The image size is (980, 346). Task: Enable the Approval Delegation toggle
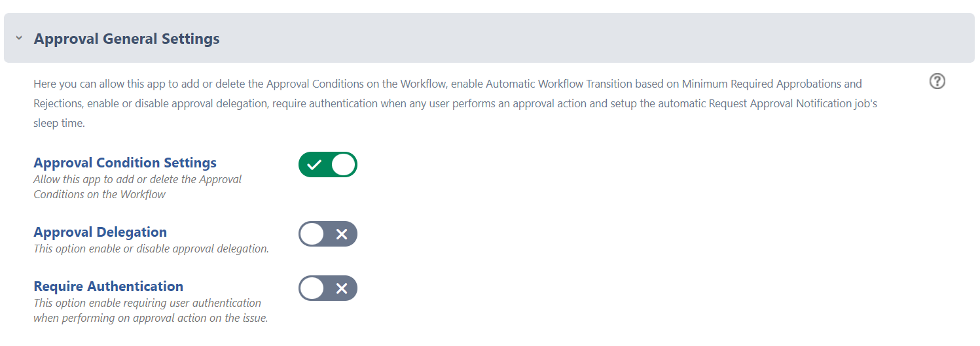point(328,234)
